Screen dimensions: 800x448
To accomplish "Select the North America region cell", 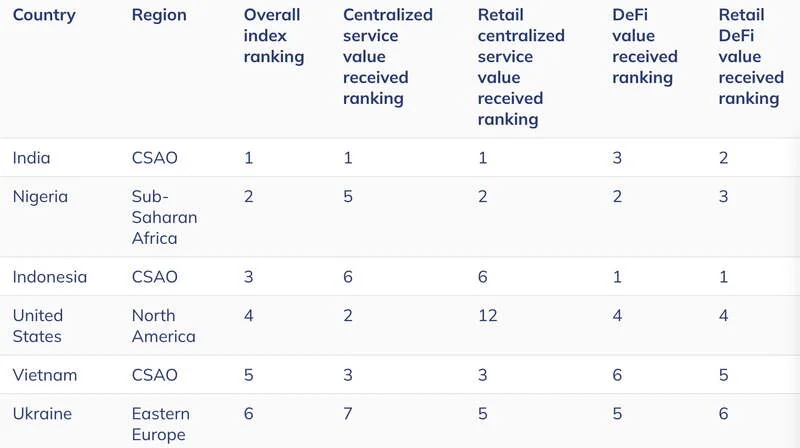I will (x=163, y=326).
